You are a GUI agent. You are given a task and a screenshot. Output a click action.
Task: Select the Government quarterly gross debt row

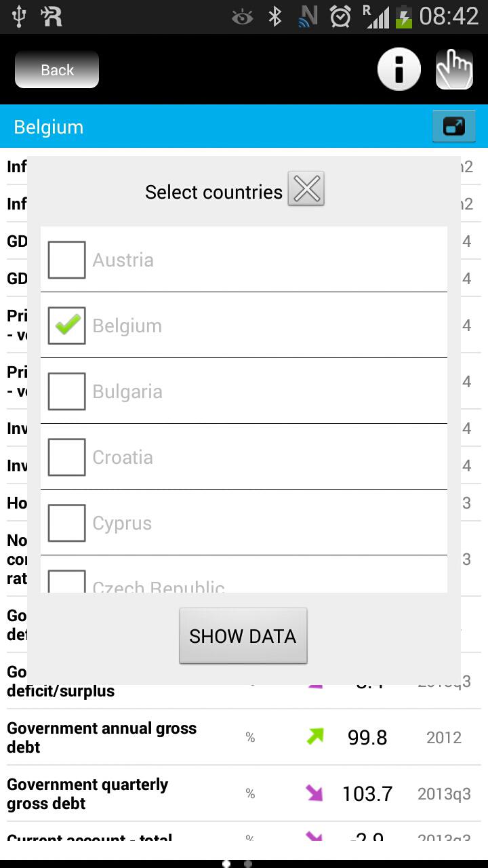click(x=244, y=793)
